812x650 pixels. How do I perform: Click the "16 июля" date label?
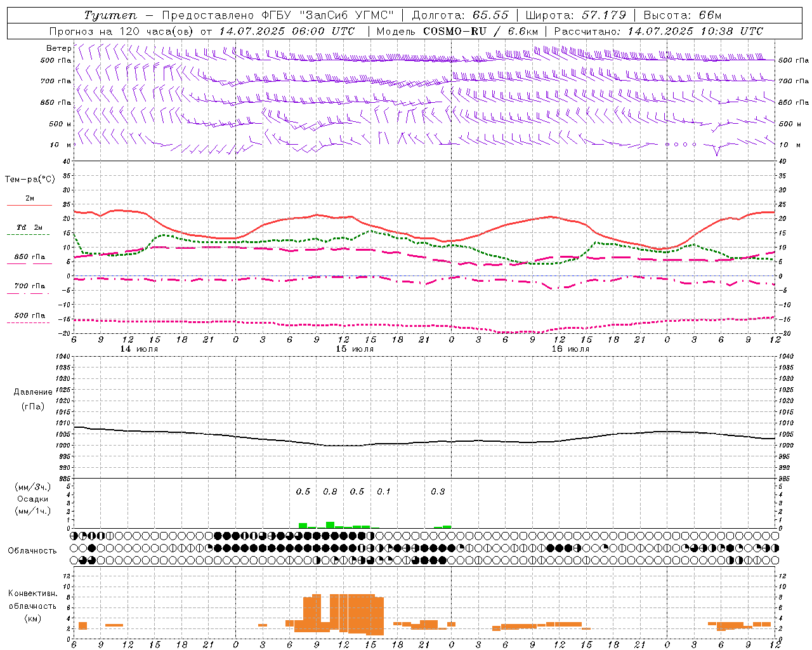(570, 349)
